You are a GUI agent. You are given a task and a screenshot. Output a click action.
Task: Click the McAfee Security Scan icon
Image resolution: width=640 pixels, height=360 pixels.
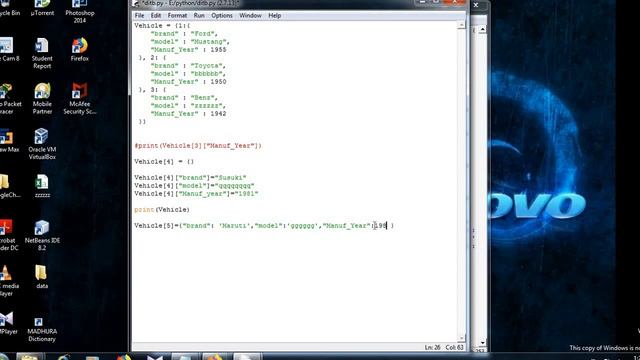[80, 98]
